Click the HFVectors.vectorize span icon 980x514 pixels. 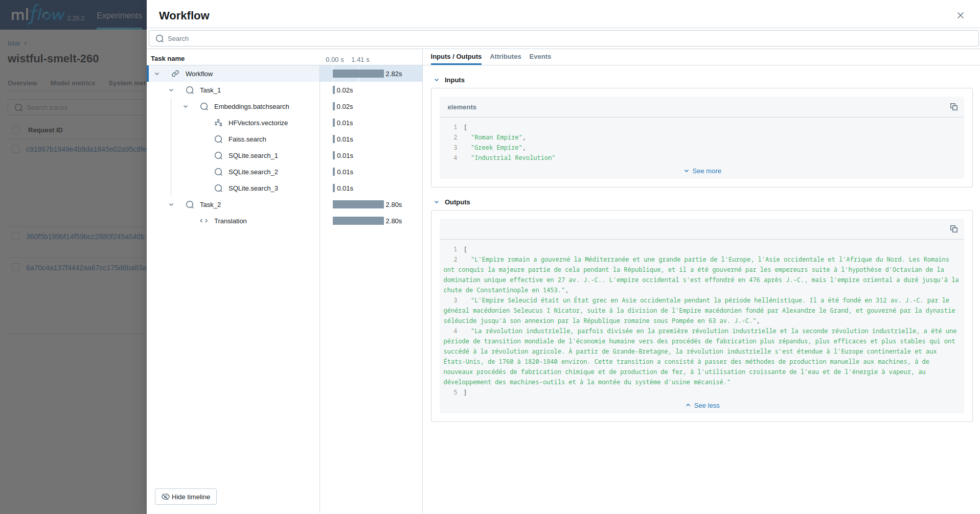point(218,123)
